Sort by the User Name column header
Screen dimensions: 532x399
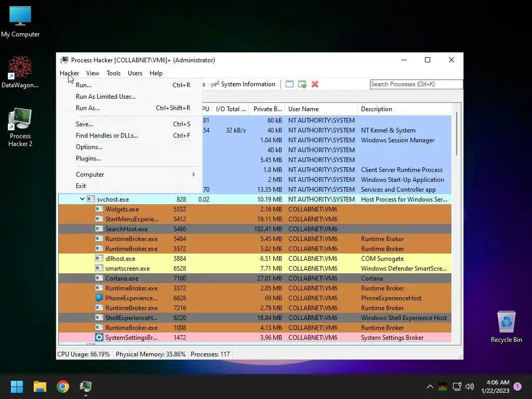pyautogui.click(x=321, y=109)
